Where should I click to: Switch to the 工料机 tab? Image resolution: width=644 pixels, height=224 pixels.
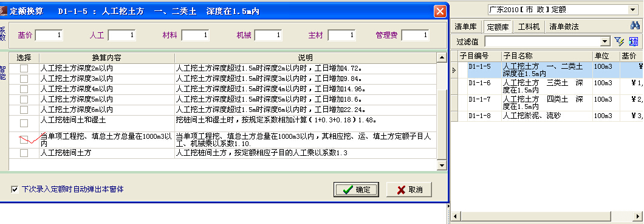coord(529,27)
